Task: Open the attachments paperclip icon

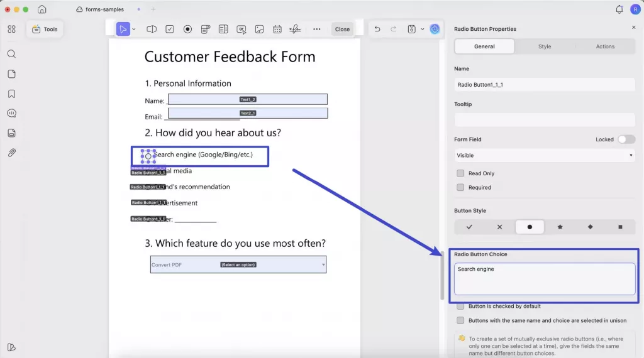Action: [x=11, y=153]
